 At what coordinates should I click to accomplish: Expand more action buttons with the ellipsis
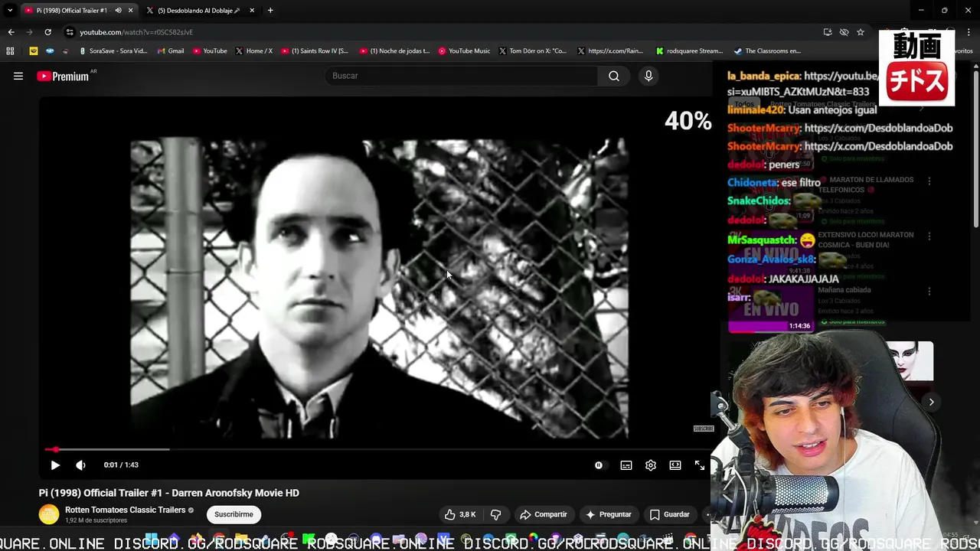(707, 514)
